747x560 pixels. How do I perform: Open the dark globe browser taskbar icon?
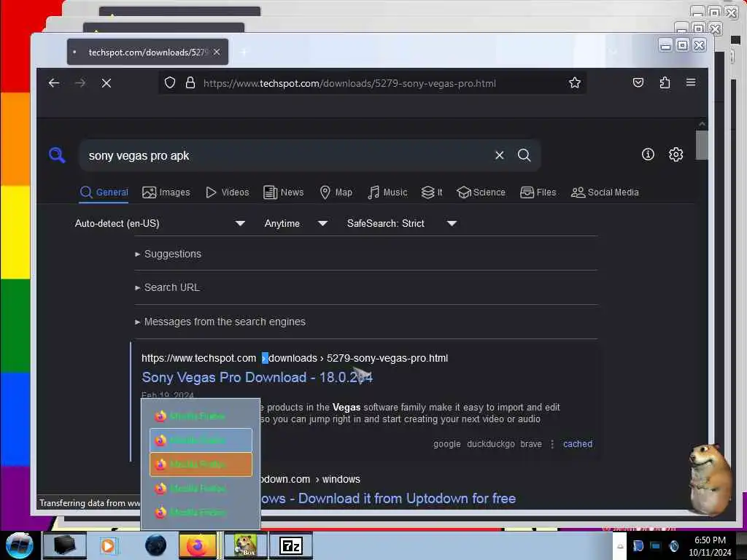click(156, 545)
